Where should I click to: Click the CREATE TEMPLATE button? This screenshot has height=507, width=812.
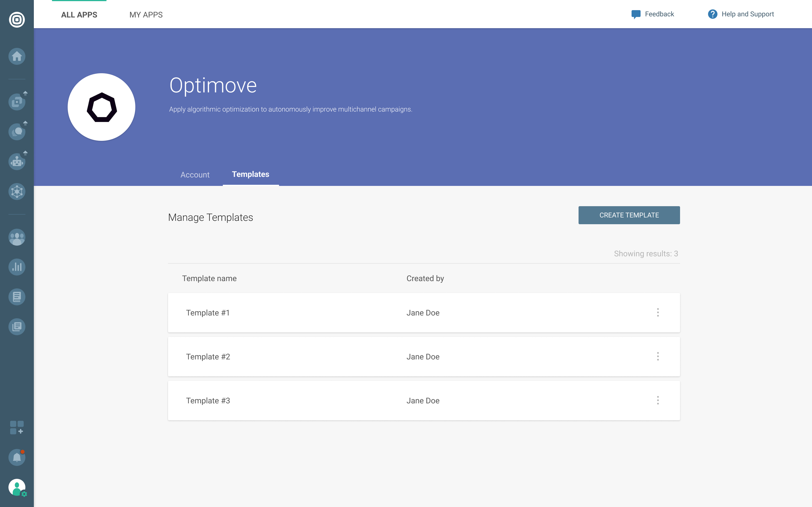629,215
